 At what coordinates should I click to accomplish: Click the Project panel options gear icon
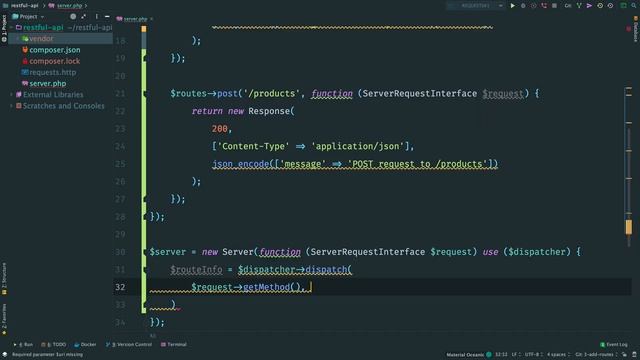pyautogui.click(x=96, y=16)
